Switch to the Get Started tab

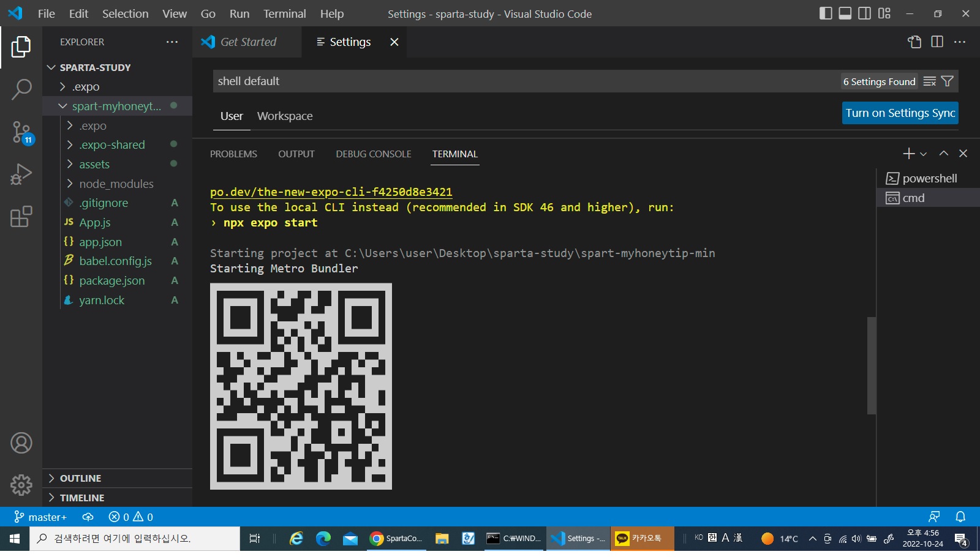[247, 42]
